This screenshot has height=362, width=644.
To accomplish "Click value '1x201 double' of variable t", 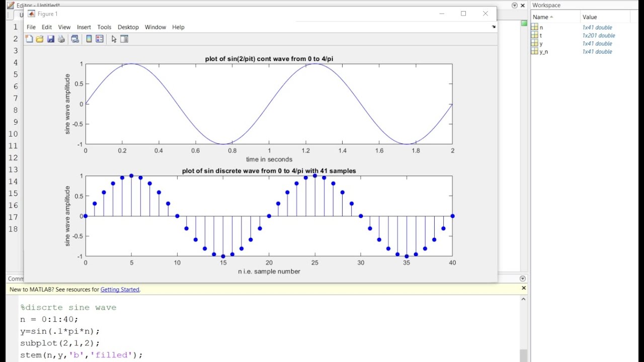I will pyautogui.click(x=599, y=35).
